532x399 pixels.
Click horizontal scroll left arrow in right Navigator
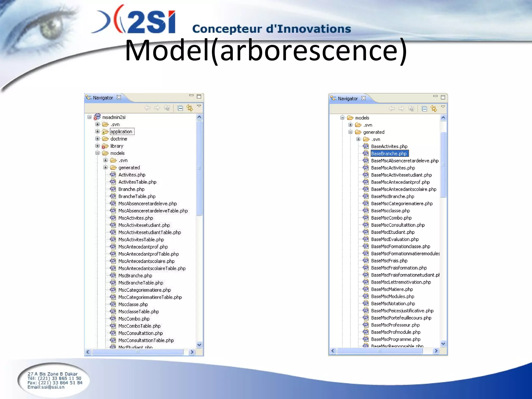click(x=333, y=351)
